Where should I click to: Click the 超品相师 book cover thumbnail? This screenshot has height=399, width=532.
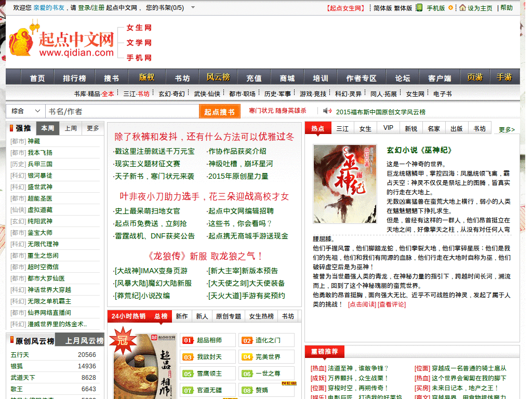pos(146,366)
